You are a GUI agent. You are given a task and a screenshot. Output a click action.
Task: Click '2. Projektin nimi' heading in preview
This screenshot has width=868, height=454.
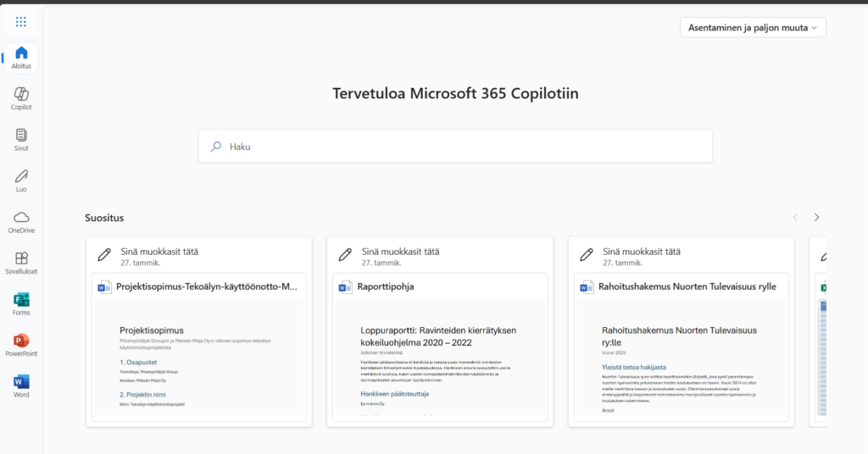pyautogui.click(x=142, y=395)
